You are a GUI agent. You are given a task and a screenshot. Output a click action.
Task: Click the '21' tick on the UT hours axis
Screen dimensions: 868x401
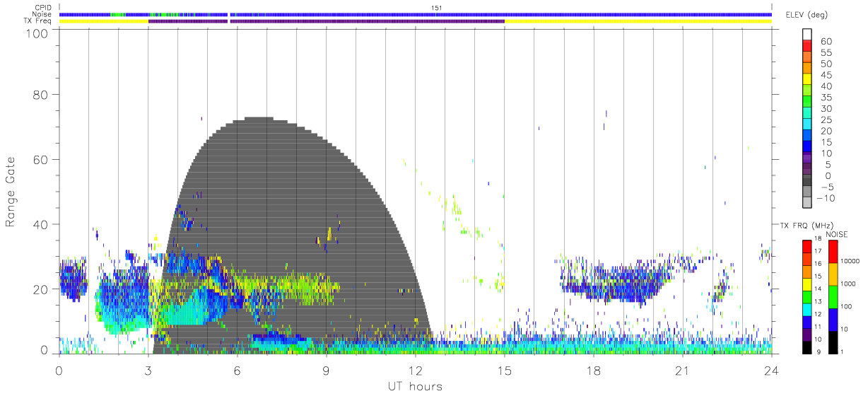[x=682, y=370]
